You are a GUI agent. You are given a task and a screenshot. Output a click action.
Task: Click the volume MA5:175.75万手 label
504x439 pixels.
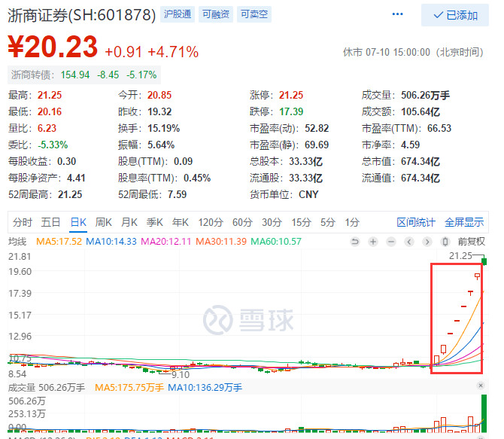pos(129,388)
